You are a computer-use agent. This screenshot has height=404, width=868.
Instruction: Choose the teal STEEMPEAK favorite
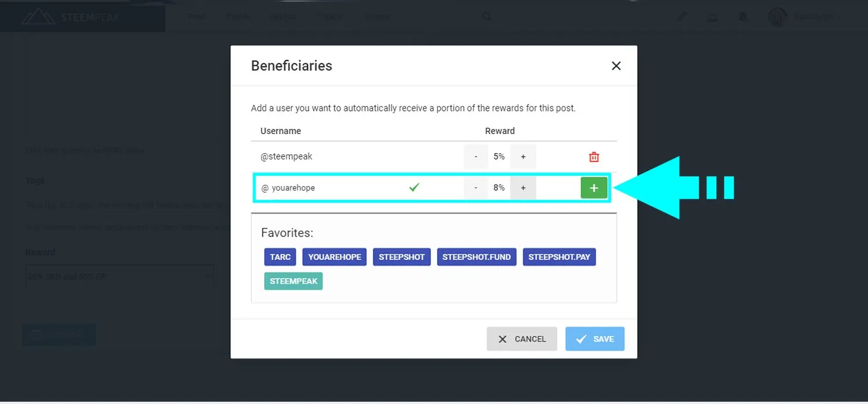(x=293, y=281)
